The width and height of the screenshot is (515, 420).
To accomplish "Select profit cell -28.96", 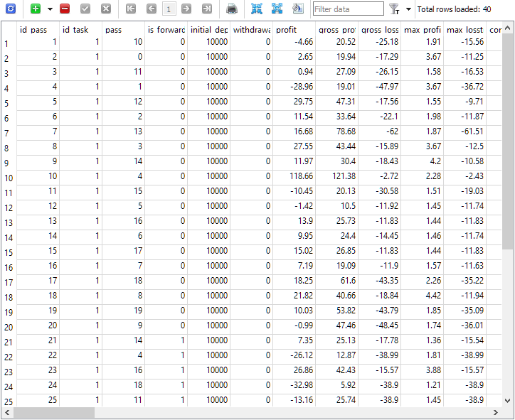I will [294, 87].
